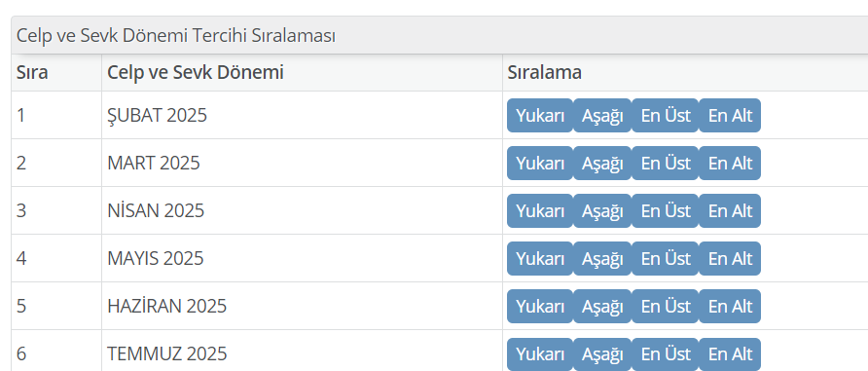Move ŞUBAT 2025 down with Aşağı
The width and height of the screenshot is (868, 371).
602,115
